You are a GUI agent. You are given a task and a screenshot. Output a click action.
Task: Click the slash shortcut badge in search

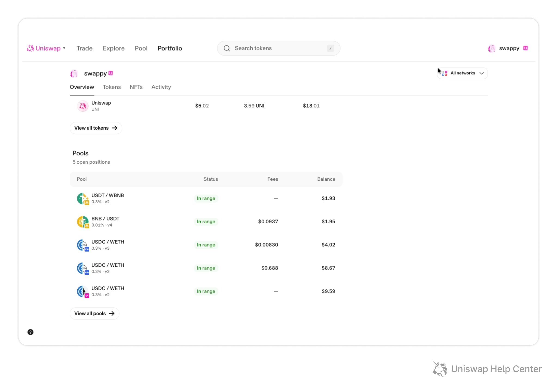click(330, 48)
